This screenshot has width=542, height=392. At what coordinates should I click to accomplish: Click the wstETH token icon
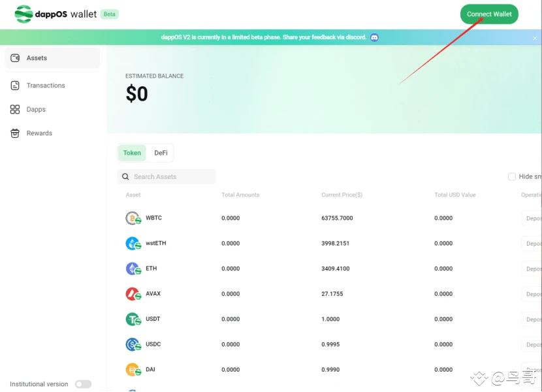pyautogui.click(x=133, y=244)
